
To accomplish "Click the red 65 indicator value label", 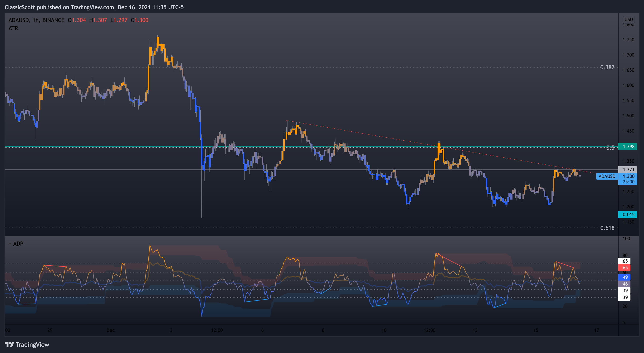I will tap(624, 268).
